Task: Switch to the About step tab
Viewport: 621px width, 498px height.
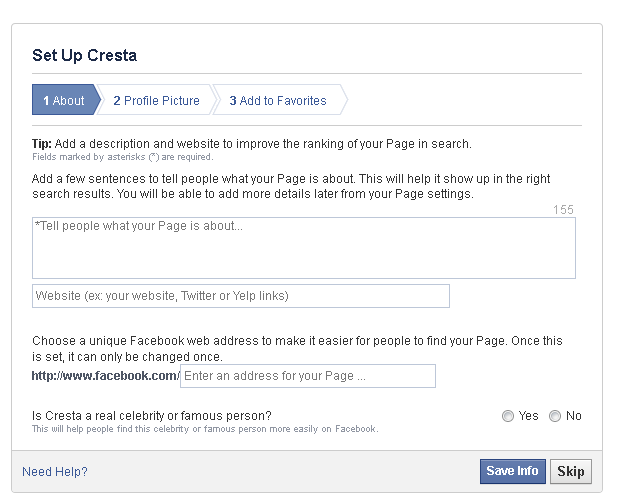Action: (64, 100)
